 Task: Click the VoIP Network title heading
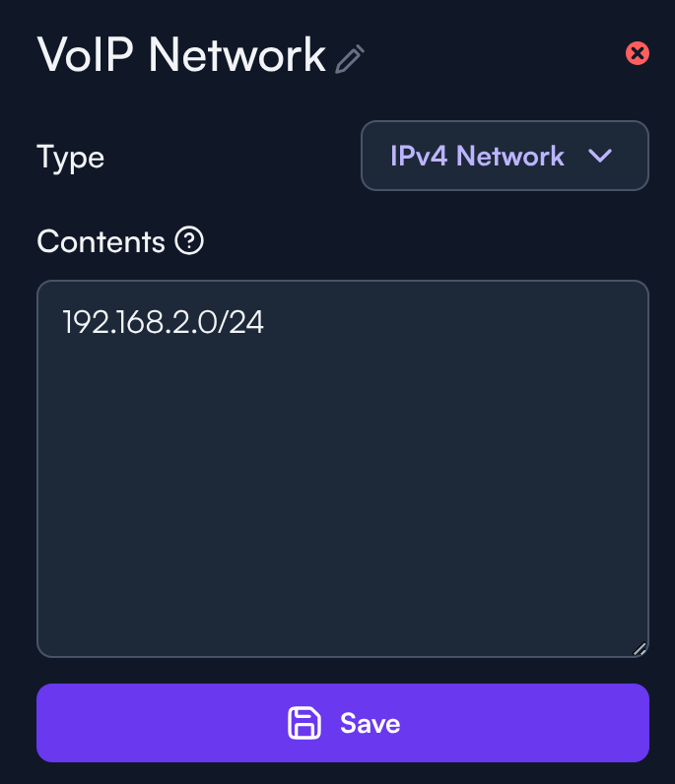(181, 55)
